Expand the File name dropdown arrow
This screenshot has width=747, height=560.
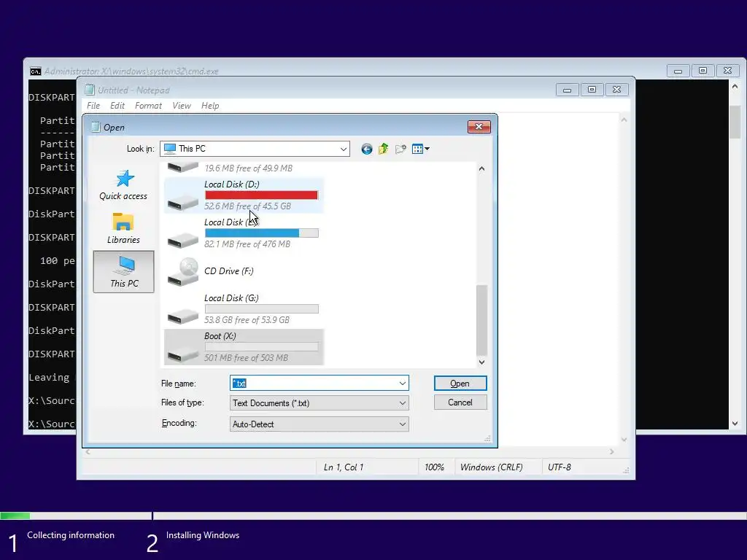403,384
